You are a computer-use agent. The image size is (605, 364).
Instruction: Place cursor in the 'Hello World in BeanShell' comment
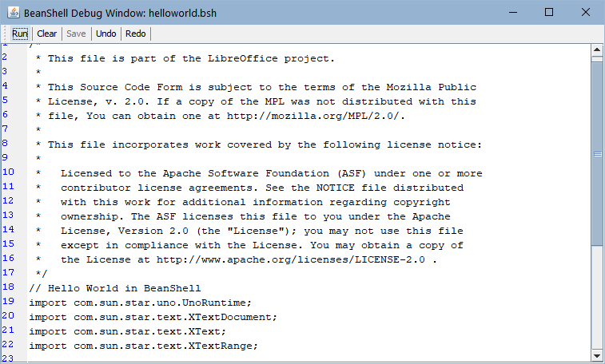tap(115, 288)
